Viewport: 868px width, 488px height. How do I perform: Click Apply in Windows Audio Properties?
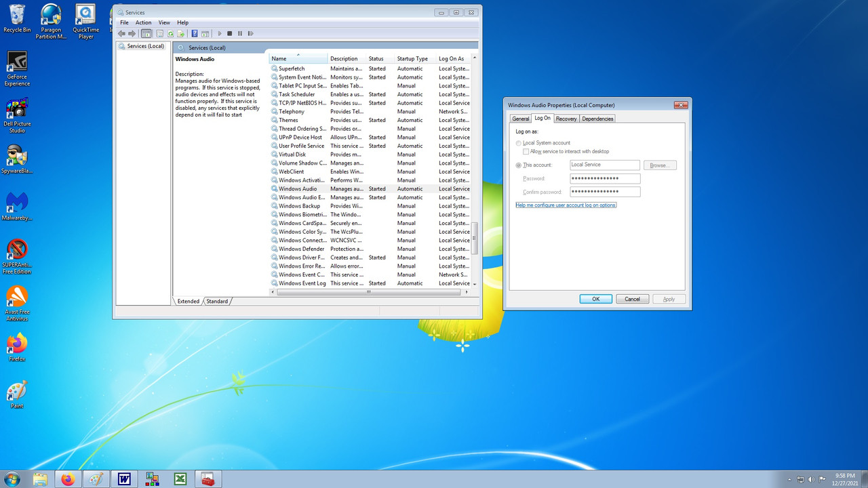669,299
